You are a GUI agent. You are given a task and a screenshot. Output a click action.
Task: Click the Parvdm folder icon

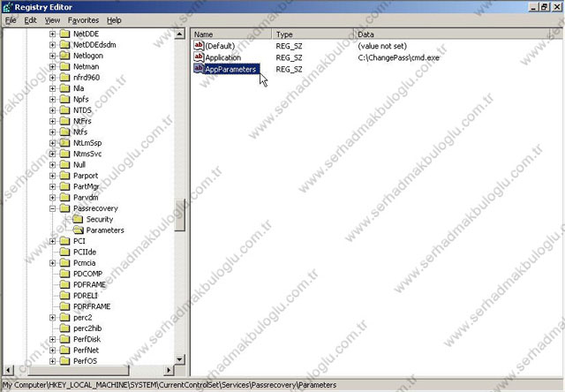[x=64, y=198]
